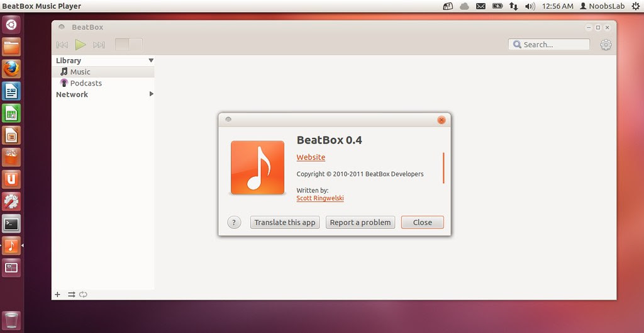This screenshot has height=333, width=644.
Task: Open Terminal in launcher
Action: pos(11,223)
